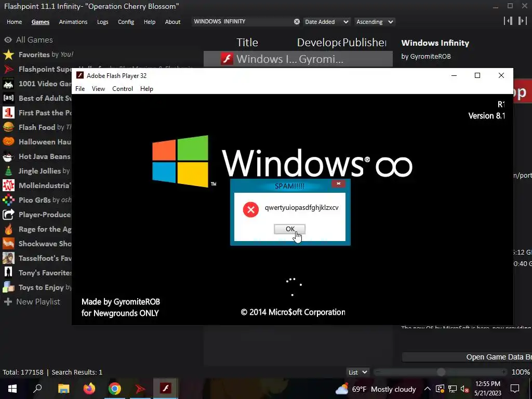Launch Firefox from the taskbar
532x399 pixels.
pos(89,389)
